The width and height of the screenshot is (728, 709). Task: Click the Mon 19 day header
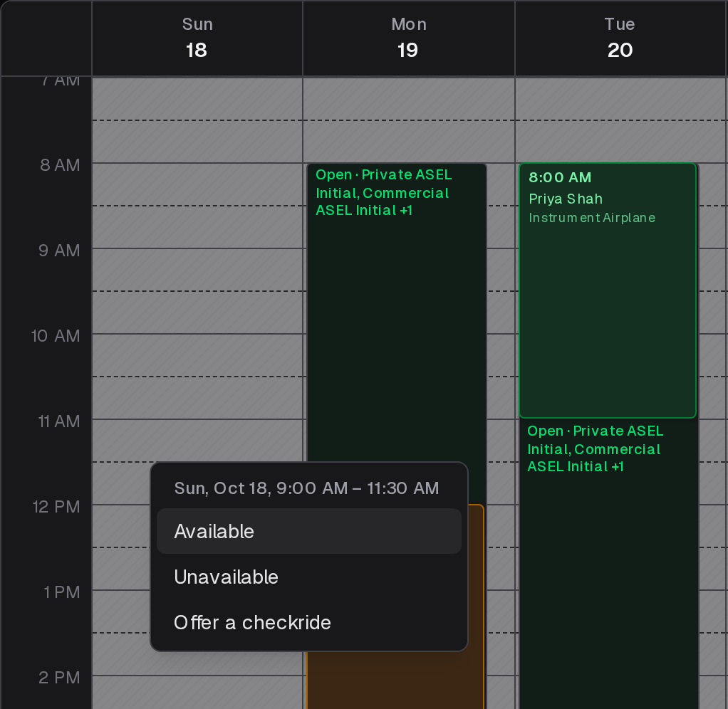pyautogui.click(x=409, y=38)
